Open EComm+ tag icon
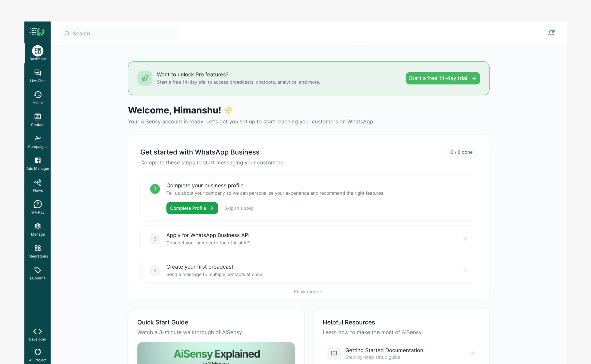 pos(38,270)
